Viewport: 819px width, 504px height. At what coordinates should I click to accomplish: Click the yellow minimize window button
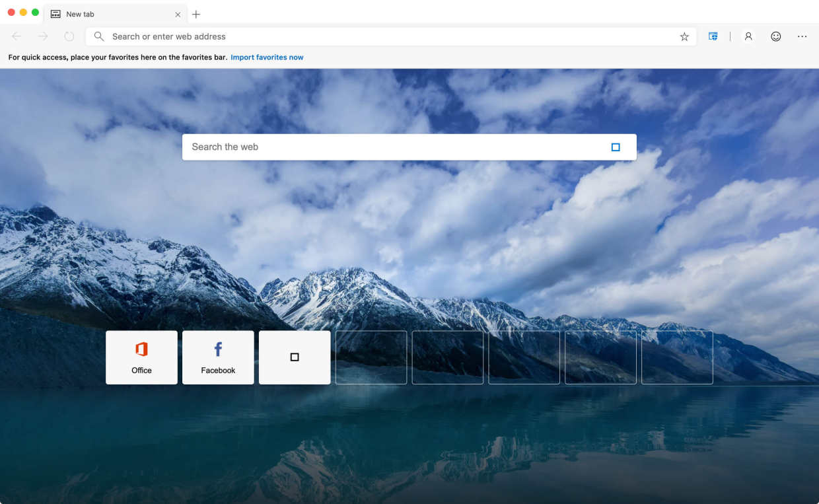(x=23, y=13)
